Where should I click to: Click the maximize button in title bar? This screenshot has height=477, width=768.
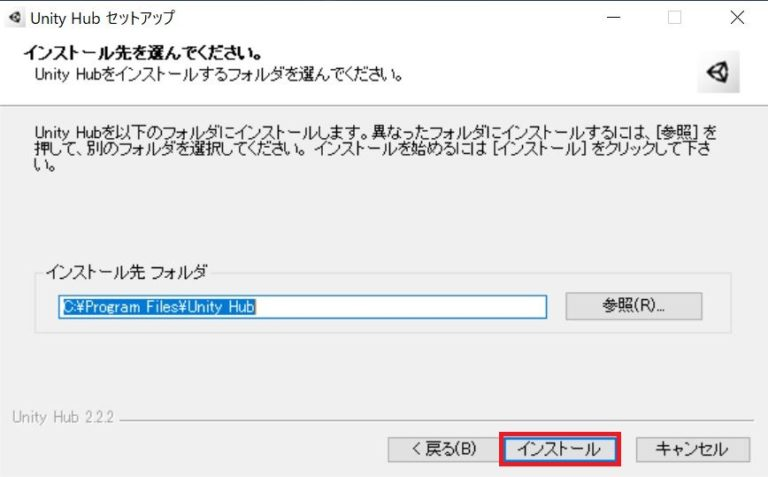(674, 18)
